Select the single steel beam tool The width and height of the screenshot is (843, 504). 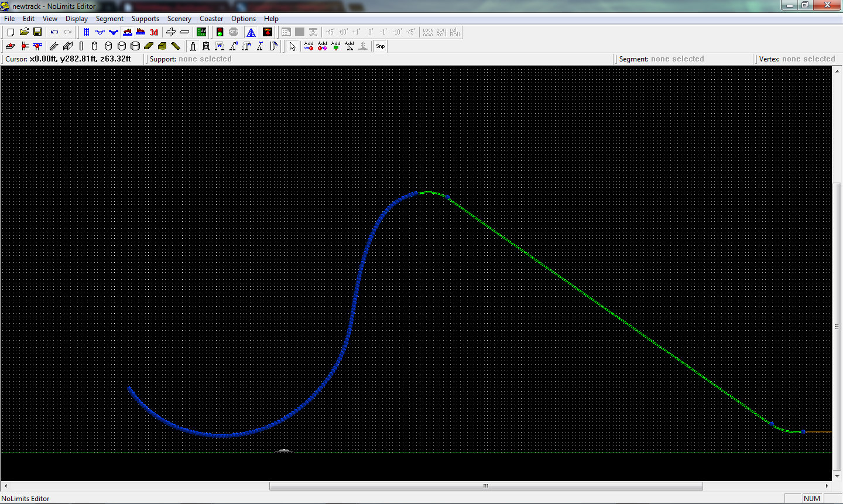[x=54, y=46]
